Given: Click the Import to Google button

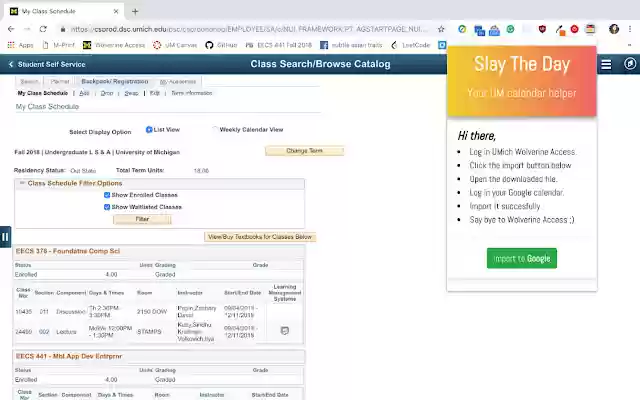Looking at the screenshot, I should coord(522,258).
